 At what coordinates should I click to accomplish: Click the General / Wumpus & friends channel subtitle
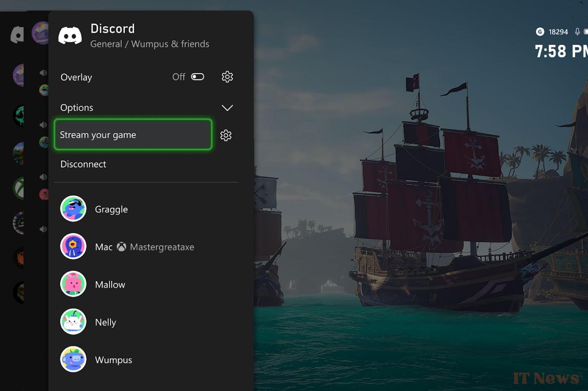point(150,44)
